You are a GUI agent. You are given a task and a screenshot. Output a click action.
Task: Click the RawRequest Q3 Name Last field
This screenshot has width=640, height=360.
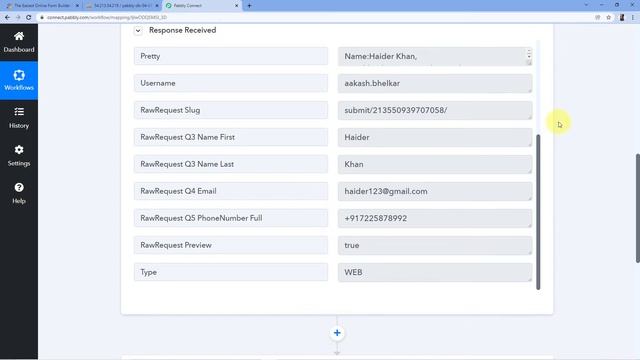coord(231,164)
